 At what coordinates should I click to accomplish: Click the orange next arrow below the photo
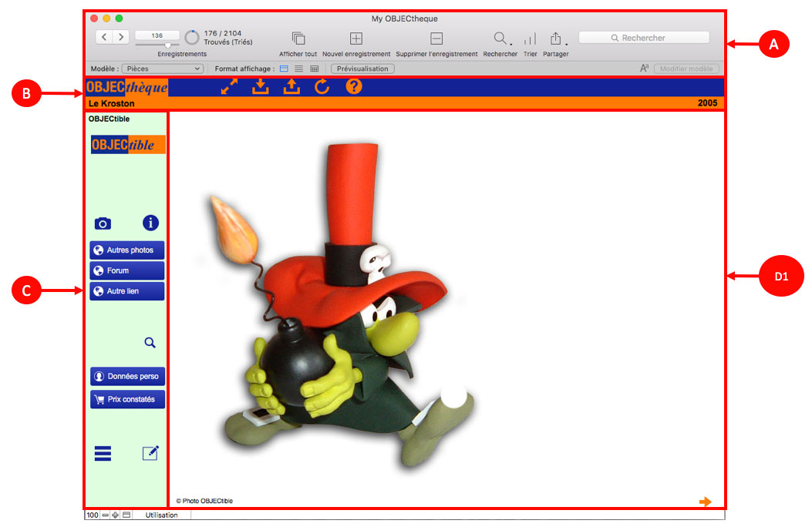click(x=706, y=502)
